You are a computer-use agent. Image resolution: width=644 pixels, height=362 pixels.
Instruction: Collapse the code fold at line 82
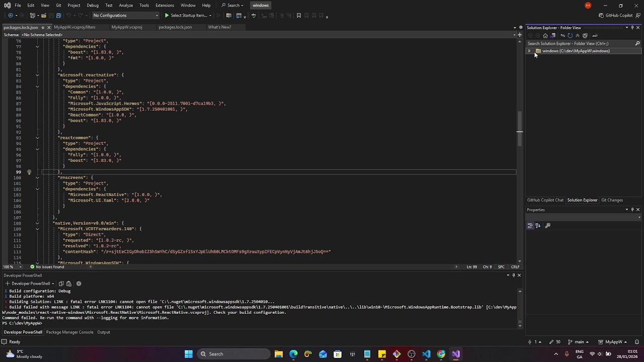click(37, 75)
